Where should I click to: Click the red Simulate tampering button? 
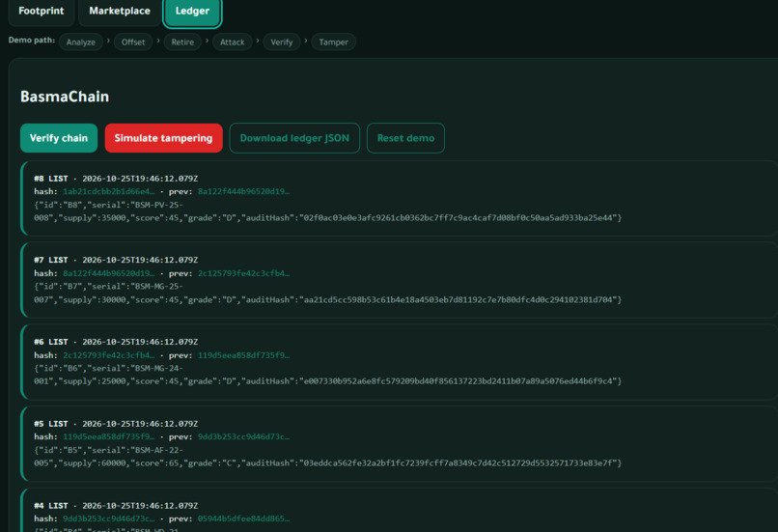point(163,138)
